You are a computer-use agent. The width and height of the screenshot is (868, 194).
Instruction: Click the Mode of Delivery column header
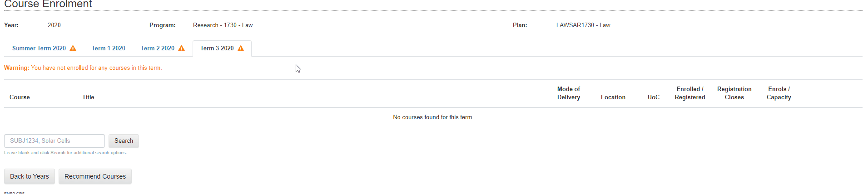[x=569, y=93]
